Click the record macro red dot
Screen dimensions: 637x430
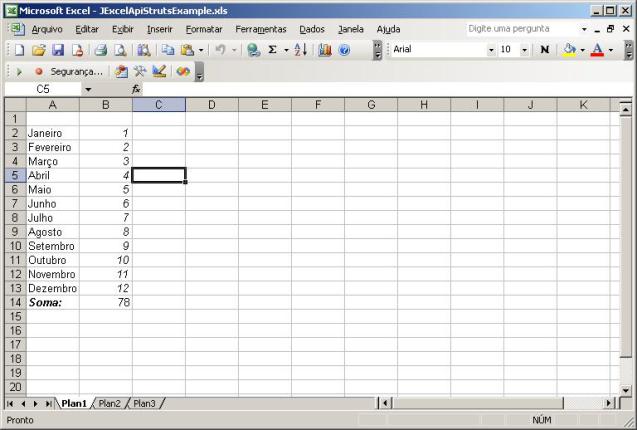[x=39, y=72]
